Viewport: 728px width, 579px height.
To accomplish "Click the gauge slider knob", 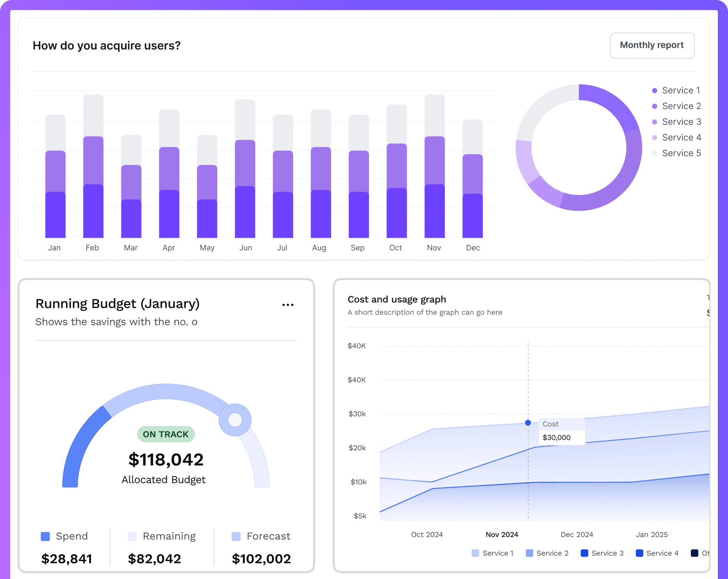I will point(235,420).
